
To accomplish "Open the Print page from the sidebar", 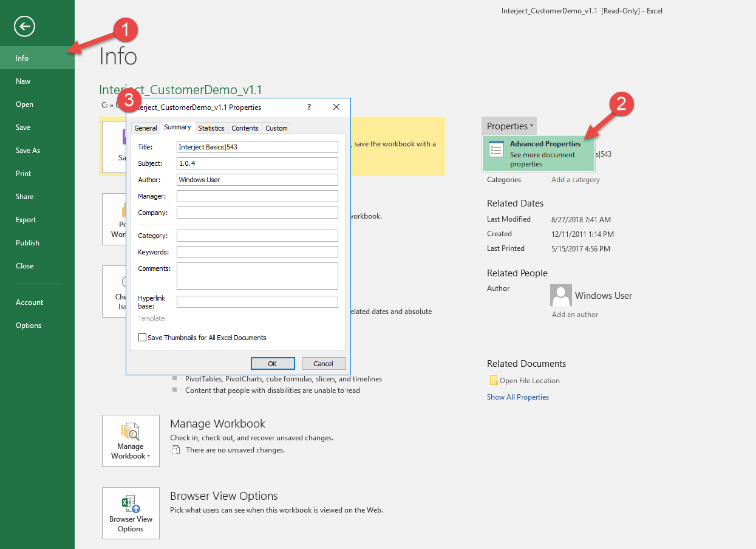I will 37,174.
